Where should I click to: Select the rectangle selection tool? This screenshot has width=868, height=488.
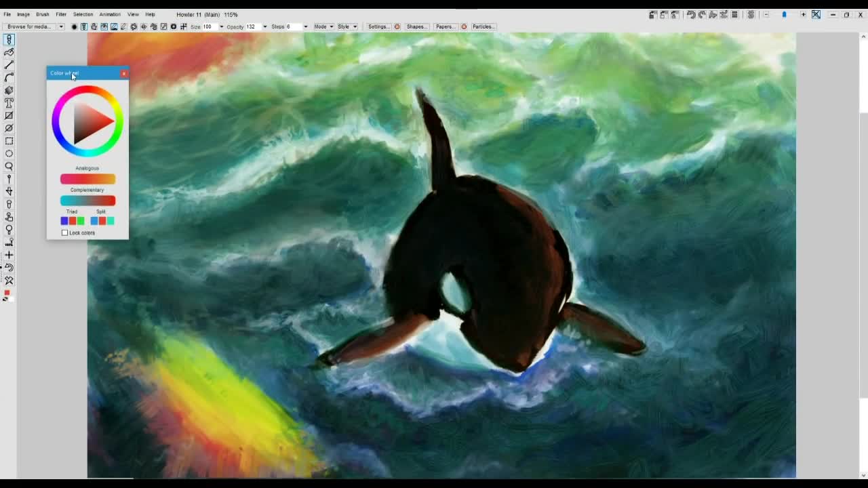coord(9,141)
